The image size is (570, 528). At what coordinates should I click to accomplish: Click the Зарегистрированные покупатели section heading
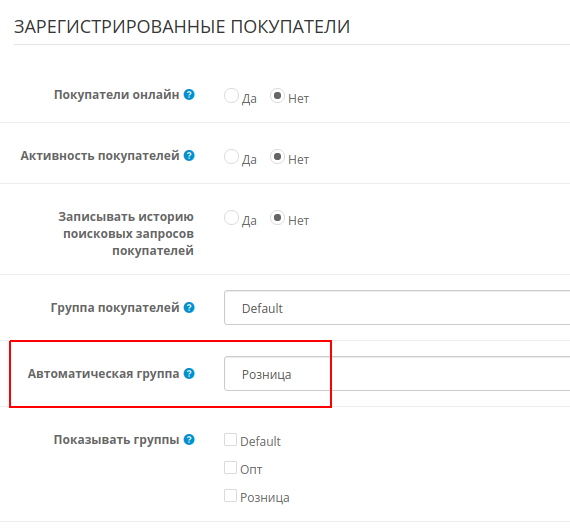pyautogui.click(x=182, y=27)
